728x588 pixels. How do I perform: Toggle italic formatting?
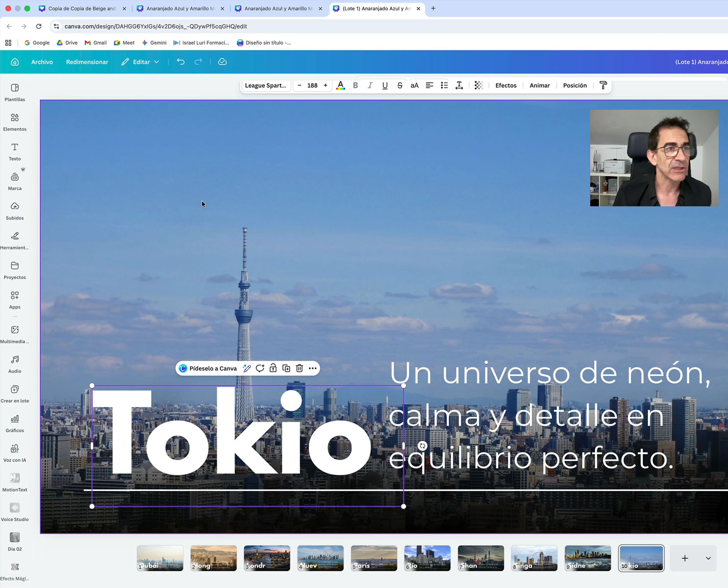370,85
